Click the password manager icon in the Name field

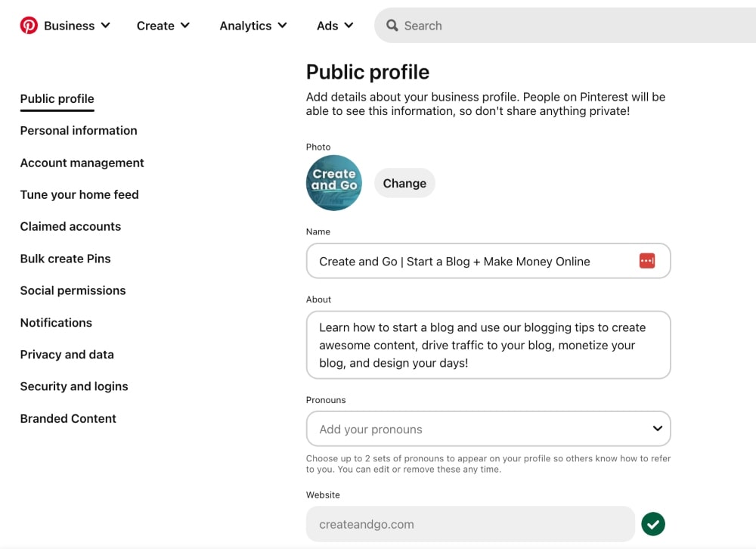pos(647,260)
